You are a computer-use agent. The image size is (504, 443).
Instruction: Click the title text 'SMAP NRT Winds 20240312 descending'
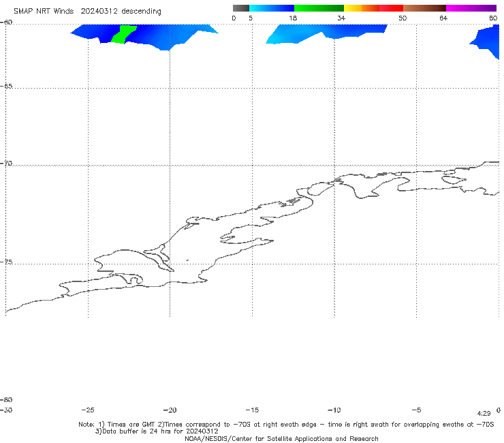(x=87, y=12)
